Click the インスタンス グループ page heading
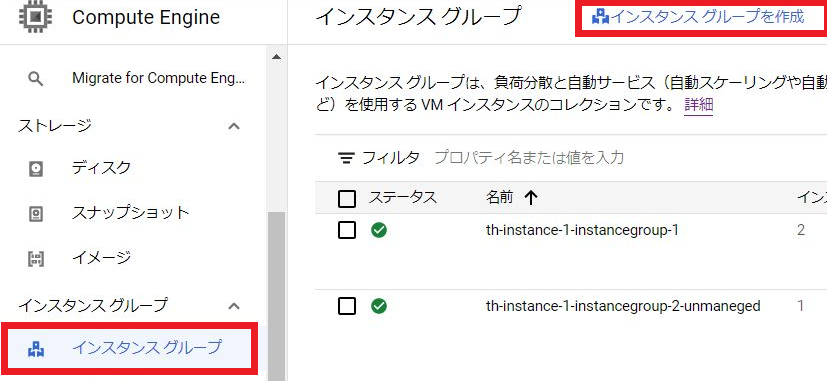Image resolution: width=827 pixels, height=381 pixels. click(418, 17)
